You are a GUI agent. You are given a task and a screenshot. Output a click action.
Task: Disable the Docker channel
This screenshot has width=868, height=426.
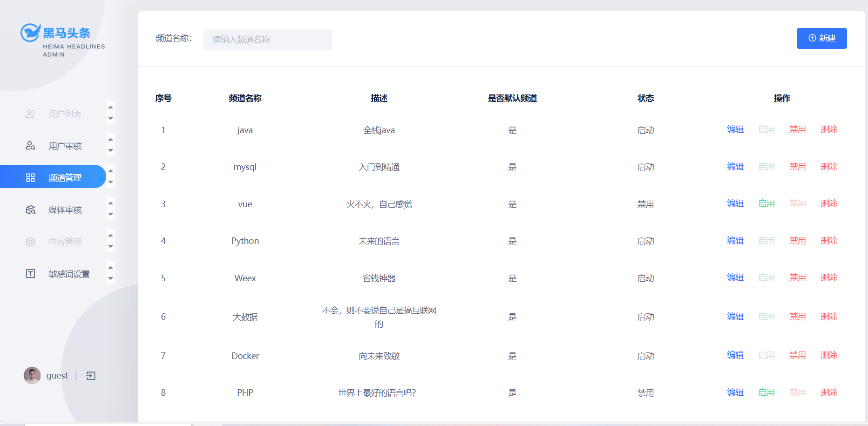[x=797, y=355]
